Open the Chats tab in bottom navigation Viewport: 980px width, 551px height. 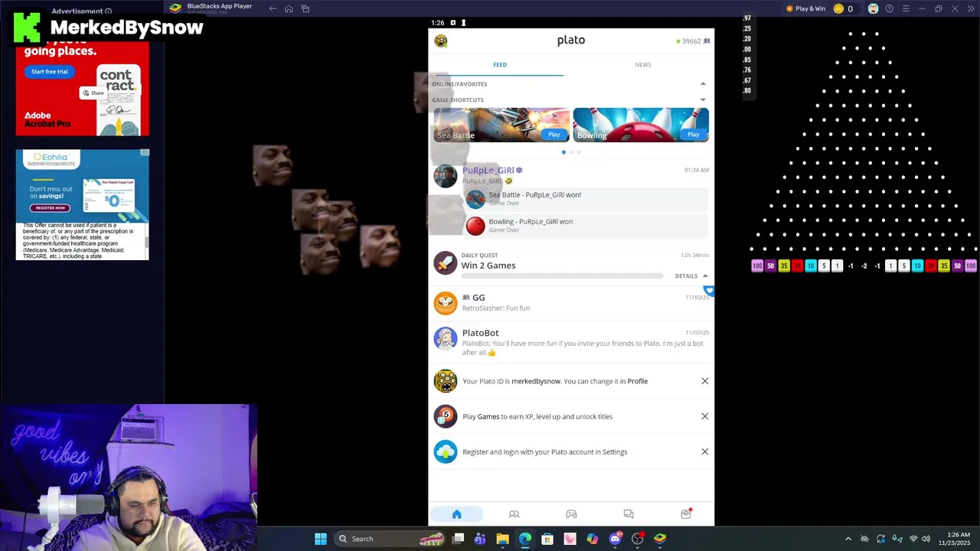click(x=629, y=514)
